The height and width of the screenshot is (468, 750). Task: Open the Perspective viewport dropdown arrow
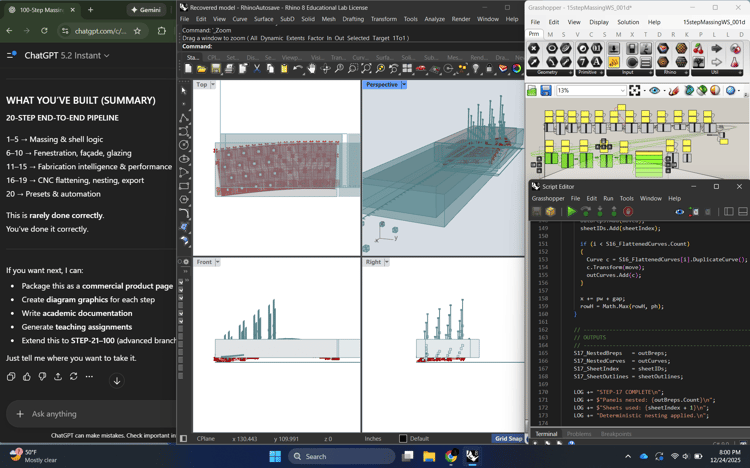403,85
